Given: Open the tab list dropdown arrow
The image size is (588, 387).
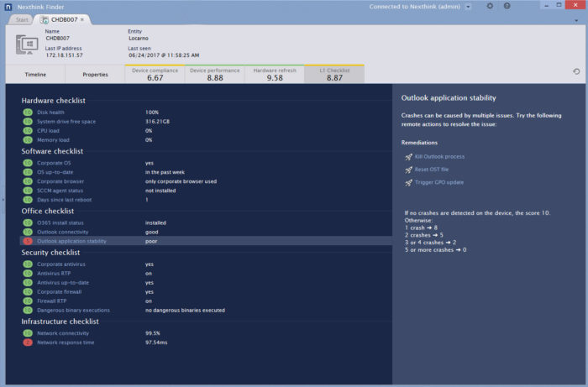Looking at the screenshot, I should [x=576, y=21].
